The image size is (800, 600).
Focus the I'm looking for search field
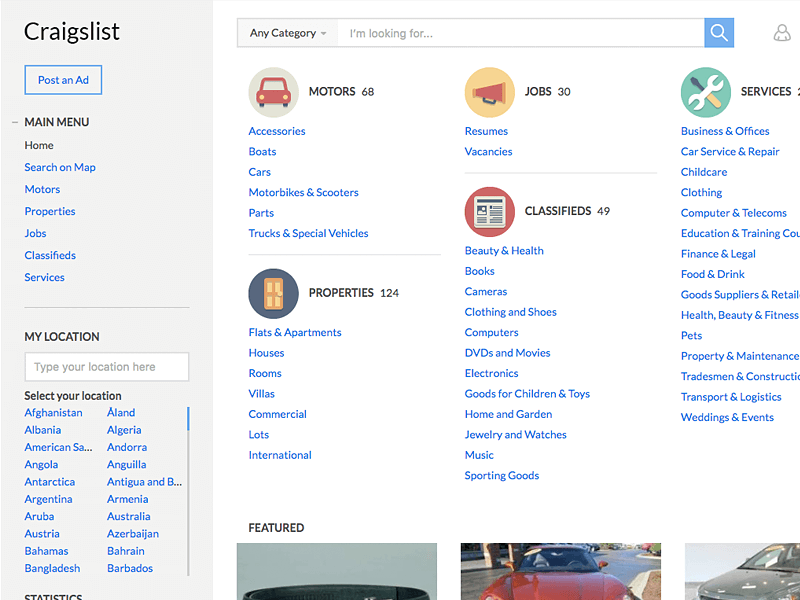coord(521,33)
